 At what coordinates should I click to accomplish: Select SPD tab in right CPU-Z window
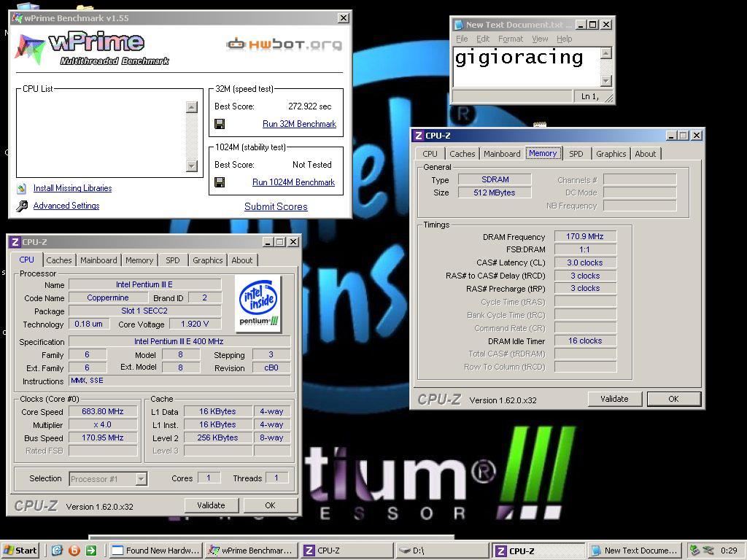pyautogui.click(x=576, y=154)
